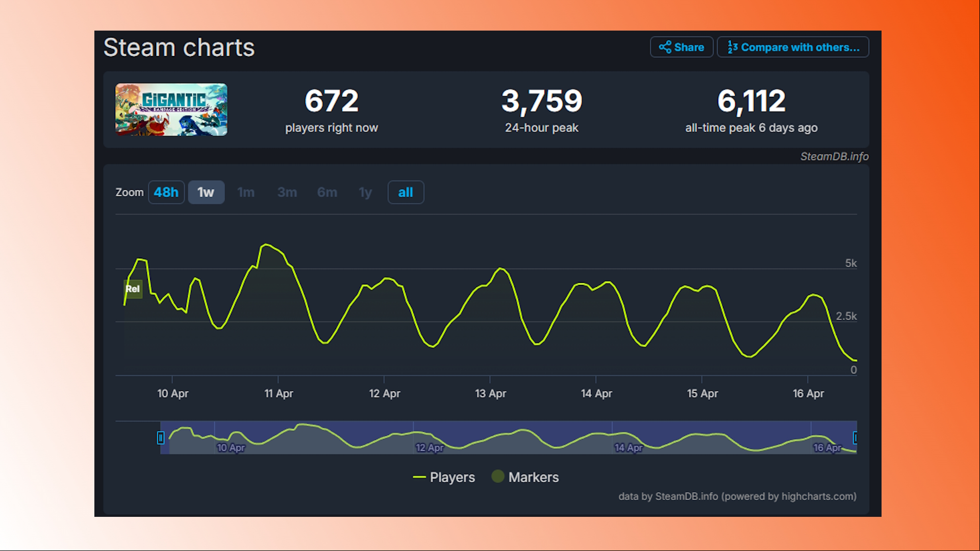Click the 13 Apr axis label
Screen dimensions: 980x551
490,393
